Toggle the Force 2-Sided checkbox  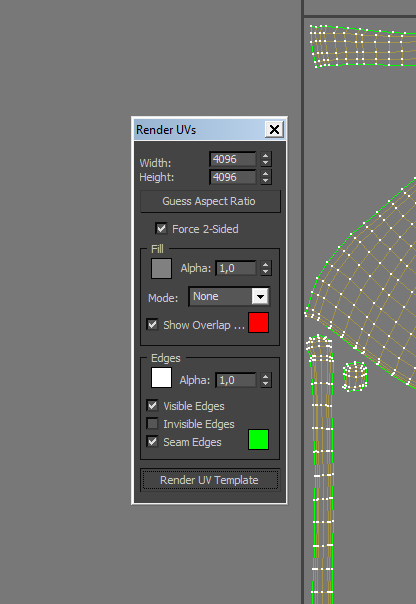161,228
